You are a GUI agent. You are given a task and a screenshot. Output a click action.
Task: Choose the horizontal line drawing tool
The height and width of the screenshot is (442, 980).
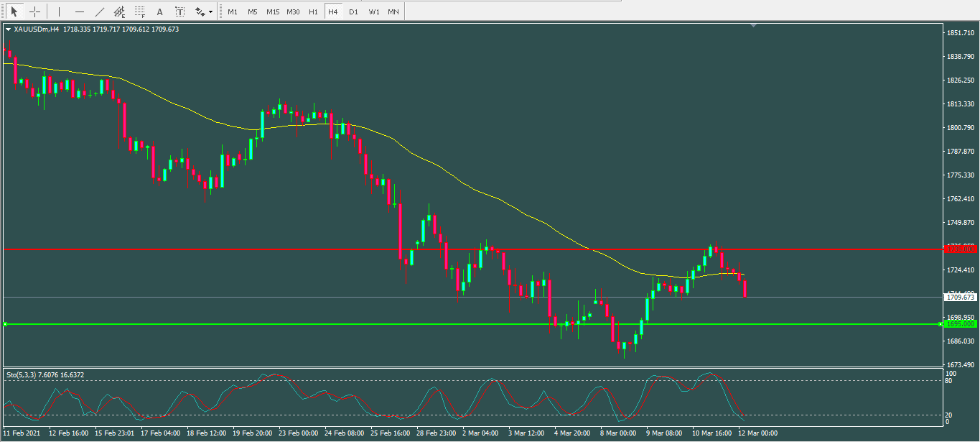coord(79,11)
